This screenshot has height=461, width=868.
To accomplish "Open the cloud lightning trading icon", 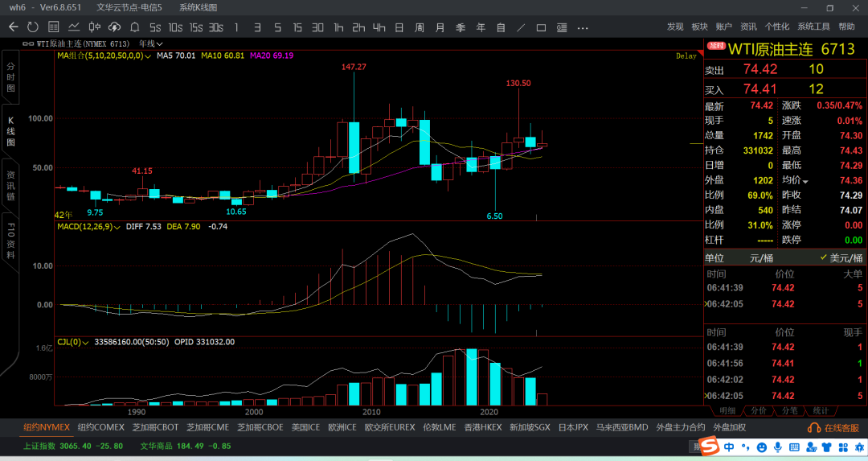I will point(114,27).
